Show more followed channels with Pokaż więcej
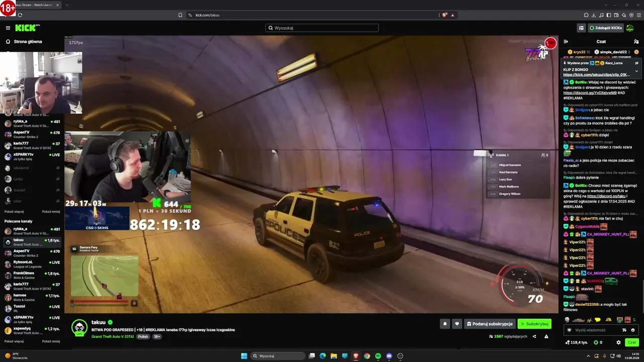This screenshot has width=644, height=362. point(14,212)
